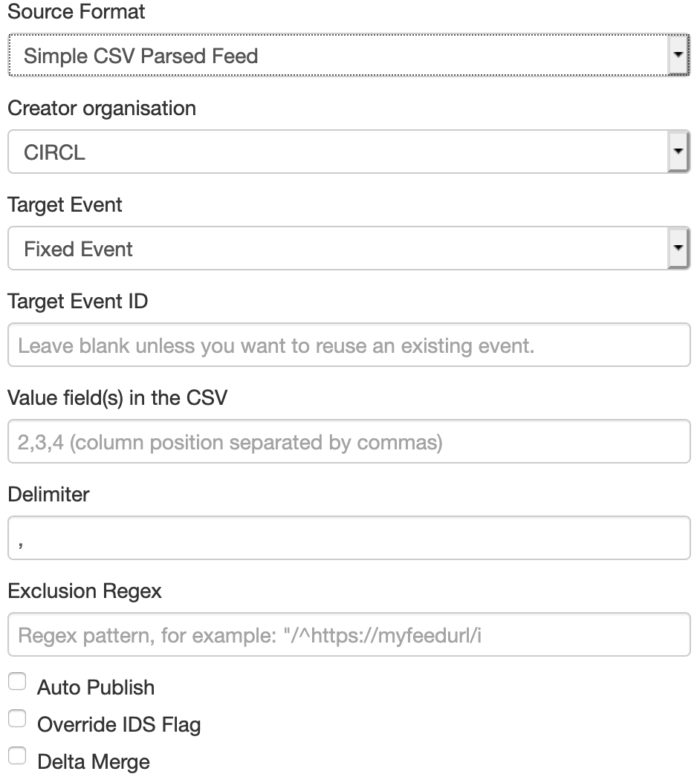Check the Delta Merge checkbox
The height and width of the screenshot is (777, 700).
pyautogui.click(x=17, y=756)
